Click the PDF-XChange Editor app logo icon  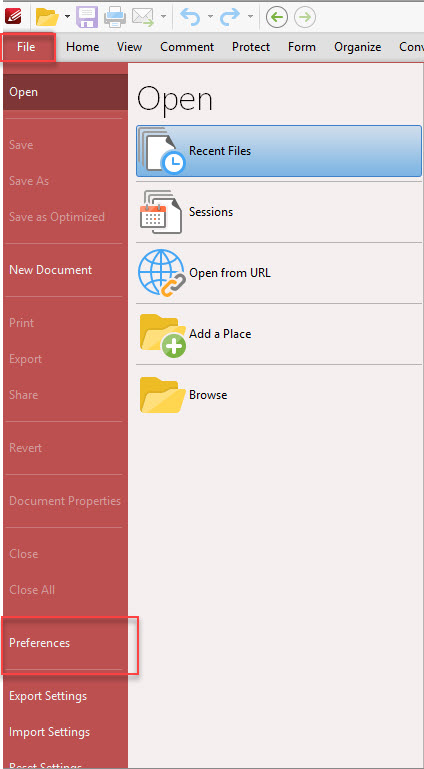click(x=13, y=17)
